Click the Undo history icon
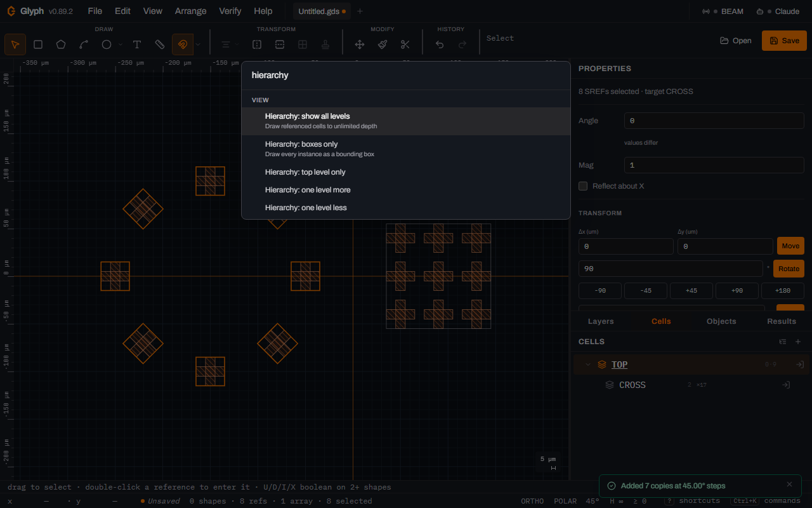 pyautogui.click(x=440, y=44)
